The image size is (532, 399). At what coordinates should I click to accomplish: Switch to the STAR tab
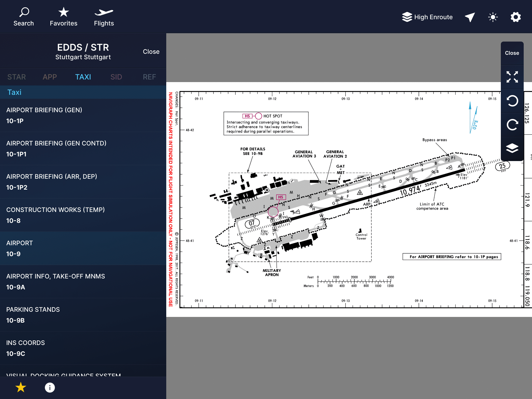click(x=17, y=77)
